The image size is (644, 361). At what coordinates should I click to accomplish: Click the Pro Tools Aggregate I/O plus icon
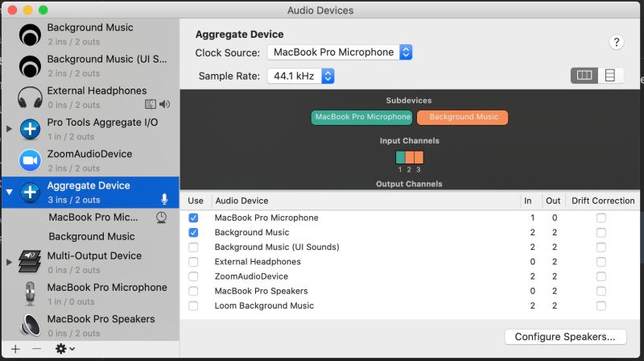(30, 129)
